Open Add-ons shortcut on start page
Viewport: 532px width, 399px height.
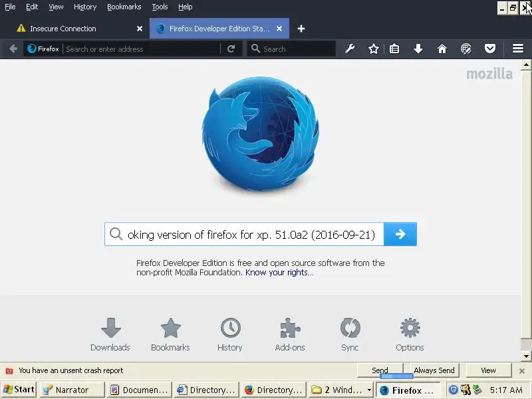[x=290, y=334]
